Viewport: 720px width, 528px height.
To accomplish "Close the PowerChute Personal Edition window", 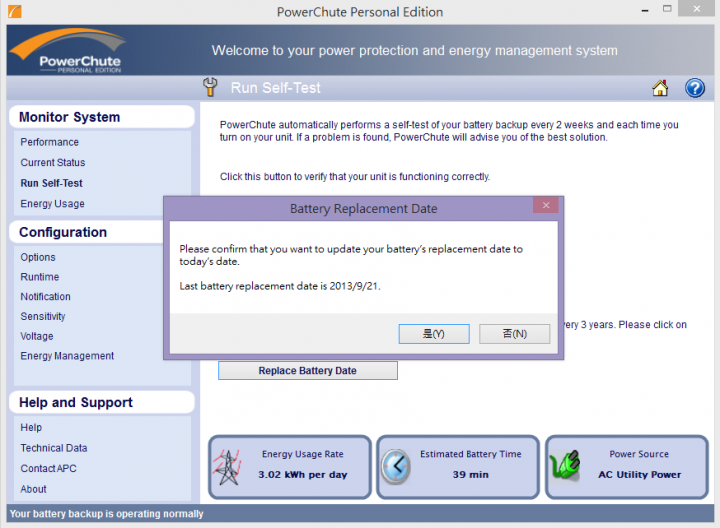I will (697, 9).
